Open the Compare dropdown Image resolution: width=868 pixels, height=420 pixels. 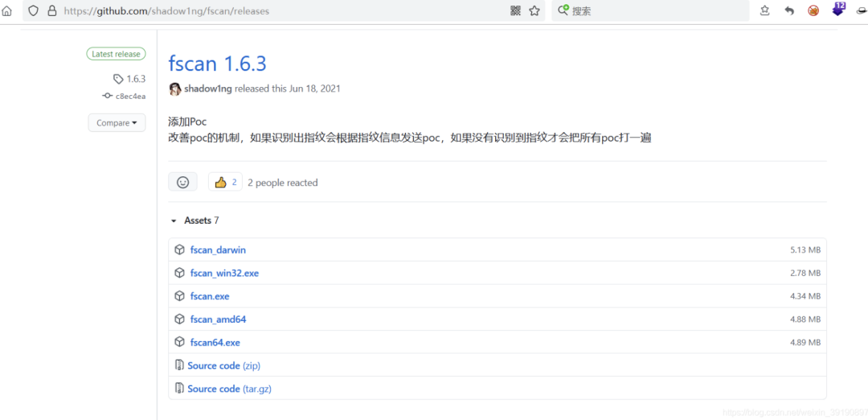[x=117, y=123]
